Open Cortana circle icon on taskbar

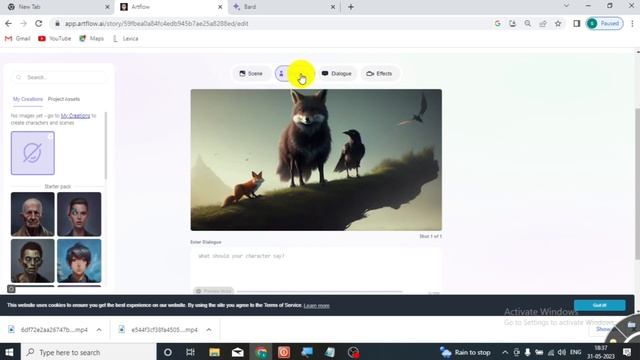point(168,352)
